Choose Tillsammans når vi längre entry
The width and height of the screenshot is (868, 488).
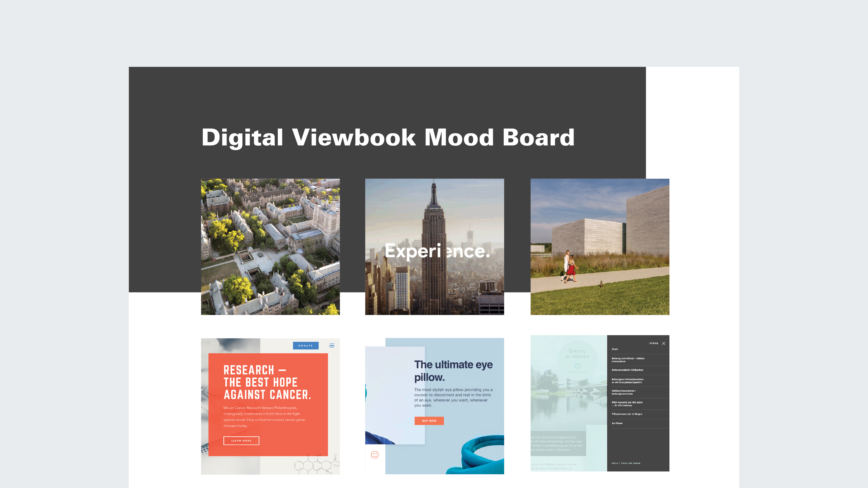point(627,414)
